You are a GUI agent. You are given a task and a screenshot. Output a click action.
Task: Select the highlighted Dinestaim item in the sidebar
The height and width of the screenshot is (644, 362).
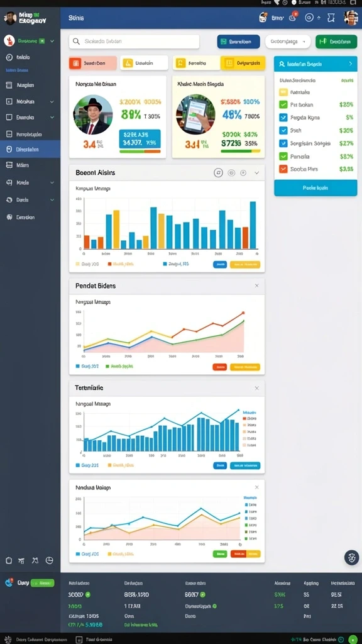point(30,150)
